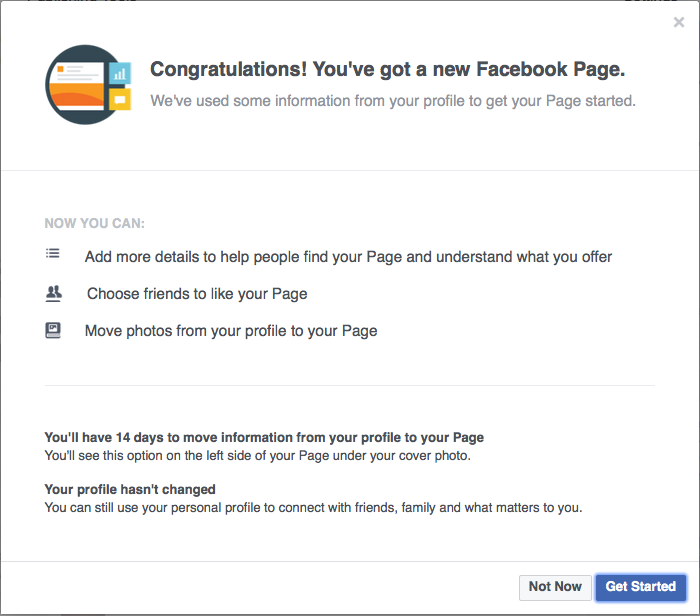Click the list icon beside Add more details
The image size is (700, 616).
pyautogui.click(x=53, y=254)
